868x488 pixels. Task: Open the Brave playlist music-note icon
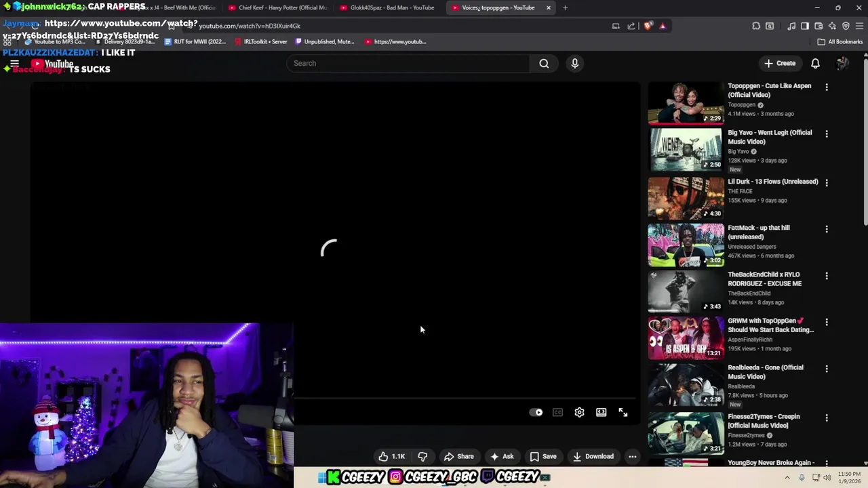pos(791,26)
